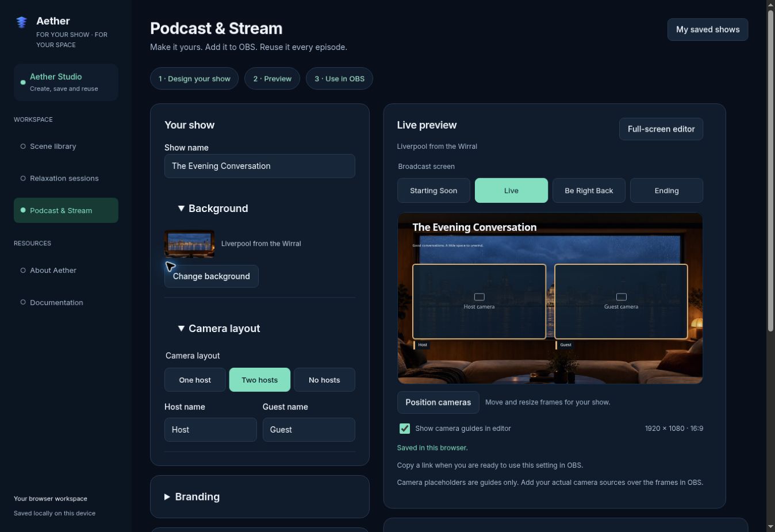Viewport: 775px width, 532px height.
Task: Click the "Saved in this browser." status text
Action: click(432, 448)
